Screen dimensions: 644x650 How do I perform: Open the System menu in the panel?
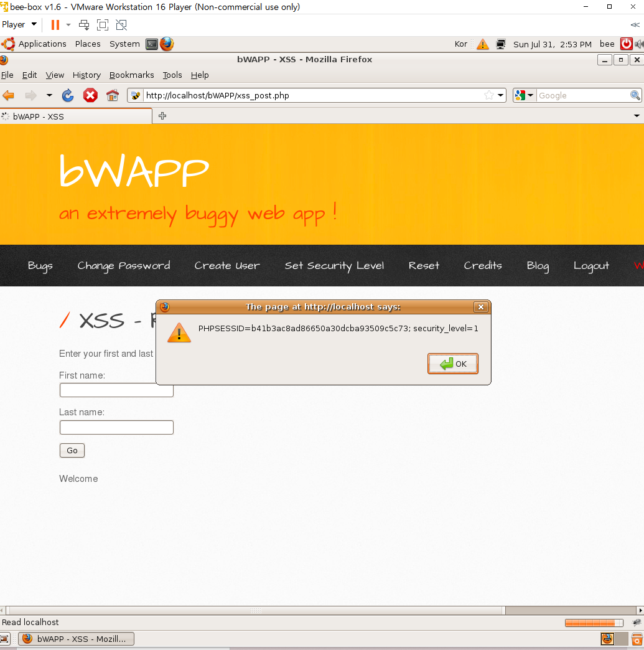point(124,44)
